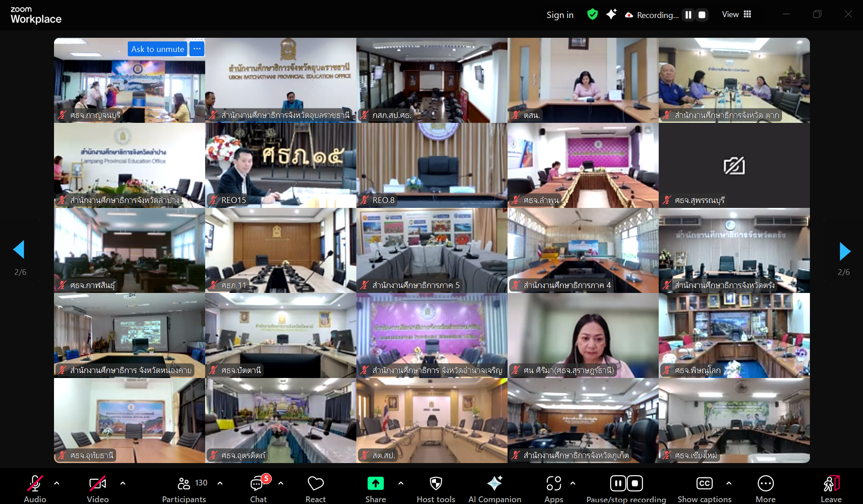Click the green encryption shield icon

(x=593, y=14)
